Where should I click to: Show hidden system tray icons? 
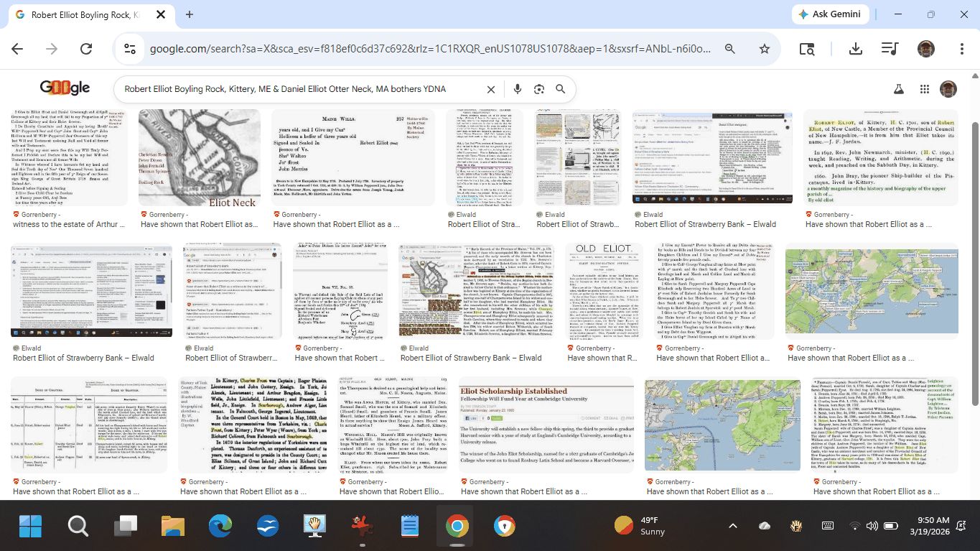[732, 526]
